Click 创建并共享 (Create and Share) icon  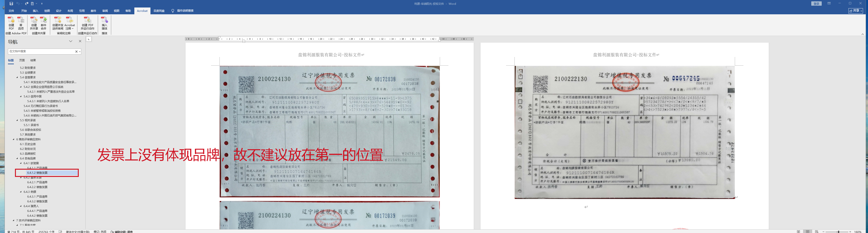pos(34,23)
